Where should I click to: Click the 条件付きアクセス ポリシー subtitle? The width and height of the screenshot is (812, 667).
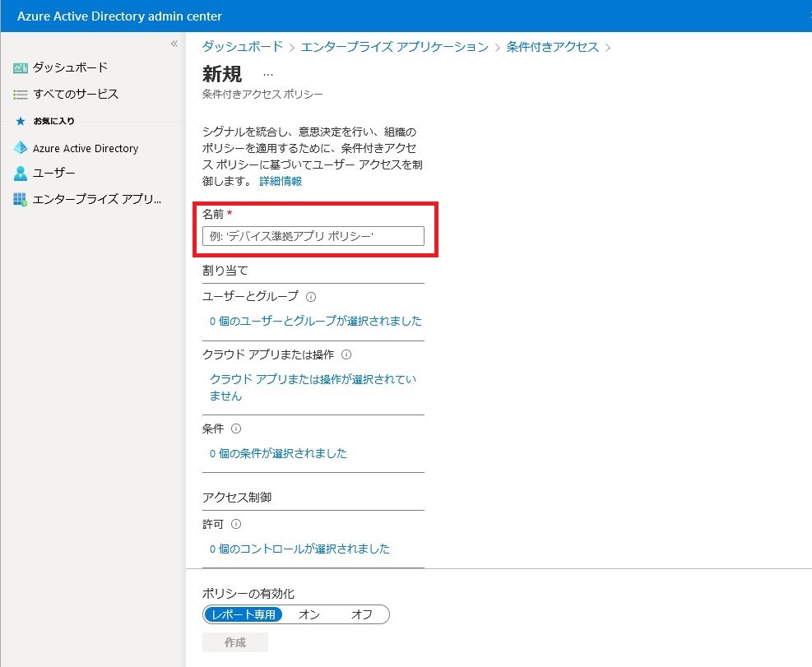coord(262,95)
